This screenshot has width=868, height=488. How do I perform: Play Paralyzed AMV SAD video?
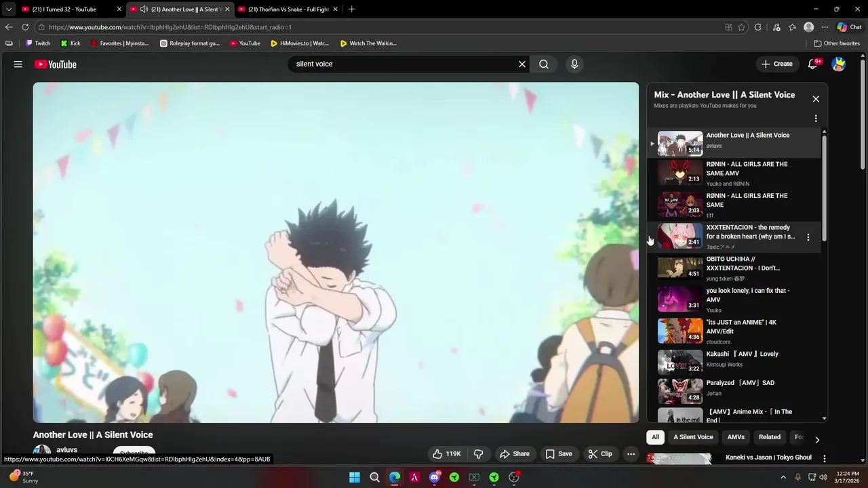point(734,391)
